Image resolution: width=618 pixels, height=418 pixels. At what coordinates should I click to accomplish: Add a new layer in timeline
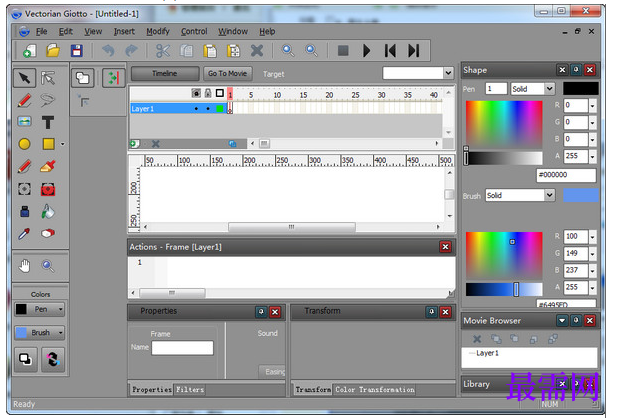click(134, 144)
